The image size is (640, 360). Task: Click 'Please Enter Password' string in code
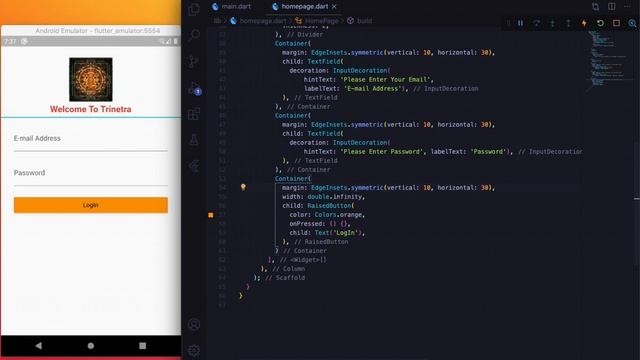[382, 151]
